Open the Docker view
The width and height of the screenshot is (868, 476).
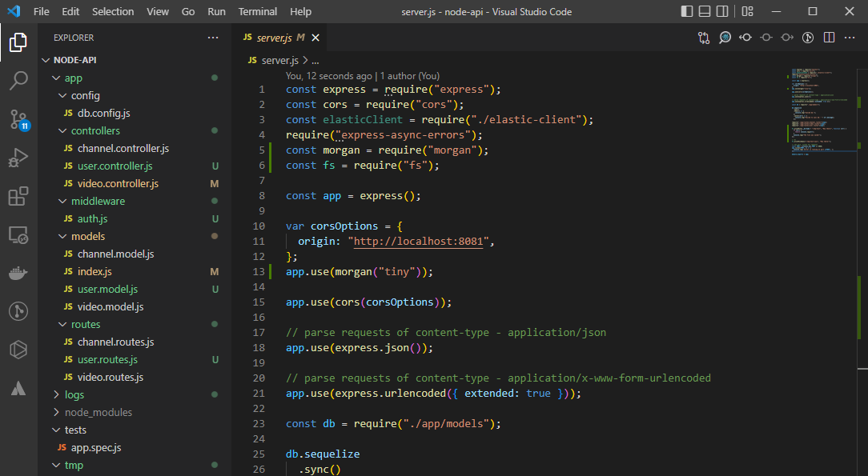(x=18, y=273)
